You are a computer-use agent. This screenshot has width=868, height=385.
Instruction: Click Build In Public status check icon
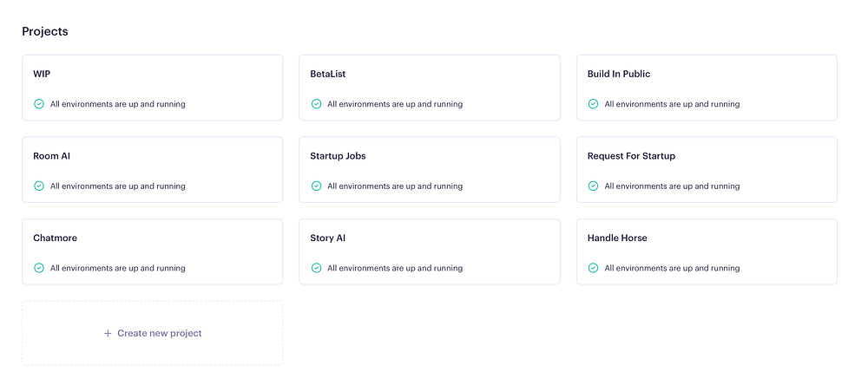594,104
